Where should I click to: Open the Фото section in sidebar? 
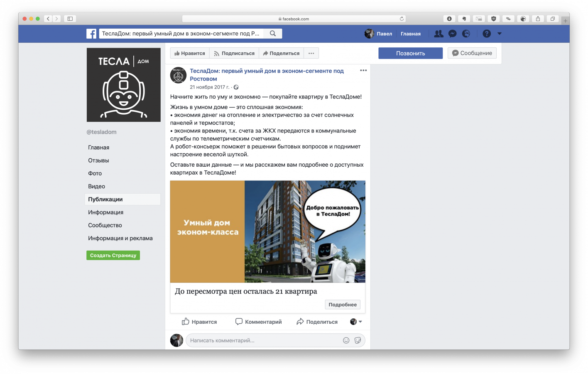click(95, 173)
